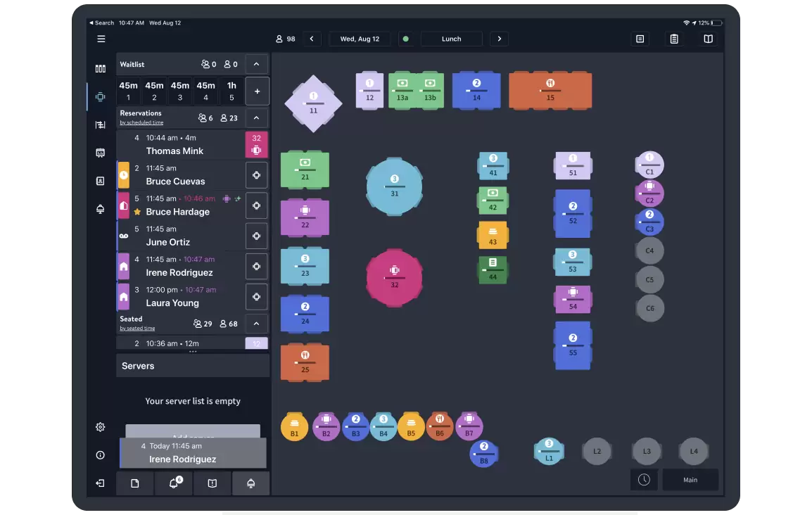Switch to floor plan view in sidebar
The image size is (812, 515).
pyautogui.click(x=101, y=96)
